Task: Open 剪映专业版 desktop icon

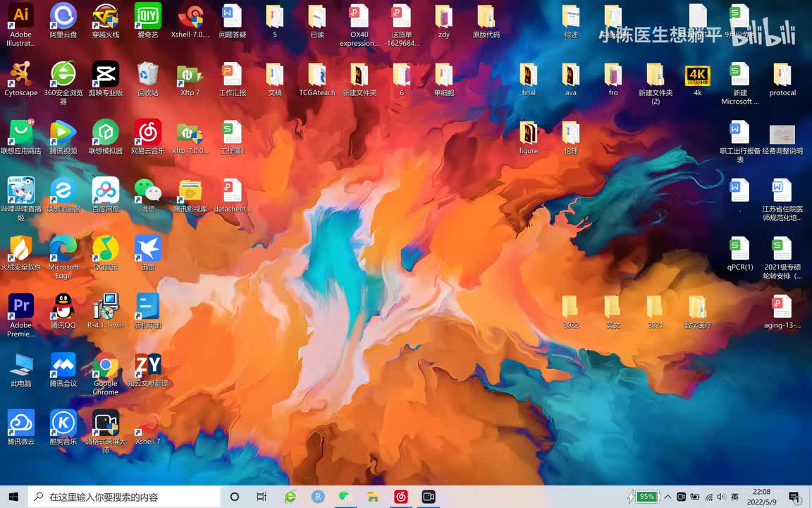Action: point(106,78)
